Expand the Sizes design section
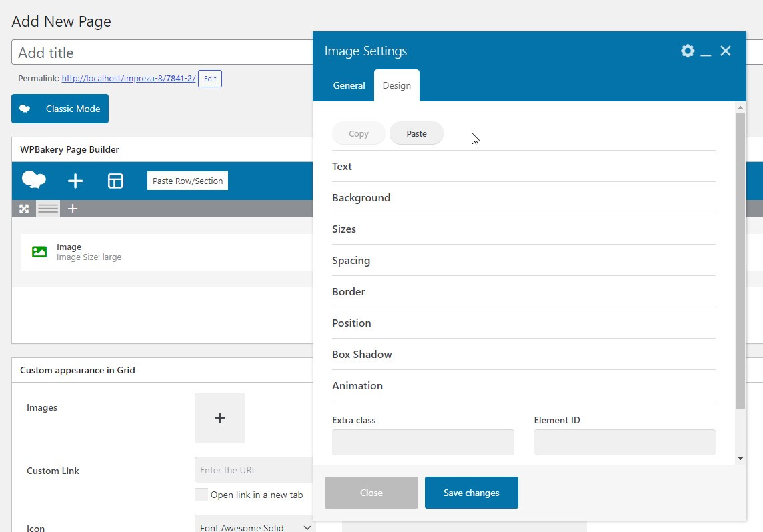763x532 pixels. pyautogui.click(x=524, y=229)
